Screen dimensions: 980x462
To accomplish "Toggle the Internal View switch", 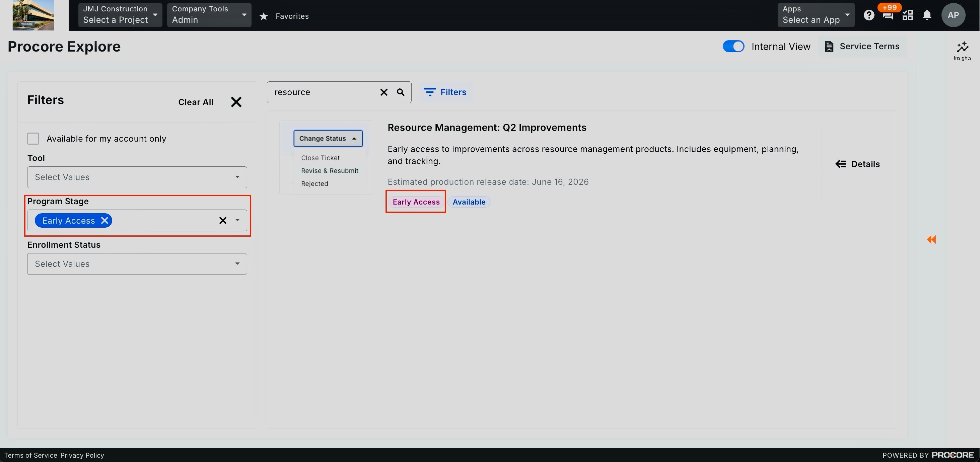I will pyautogui.click(x=733, y=47).
